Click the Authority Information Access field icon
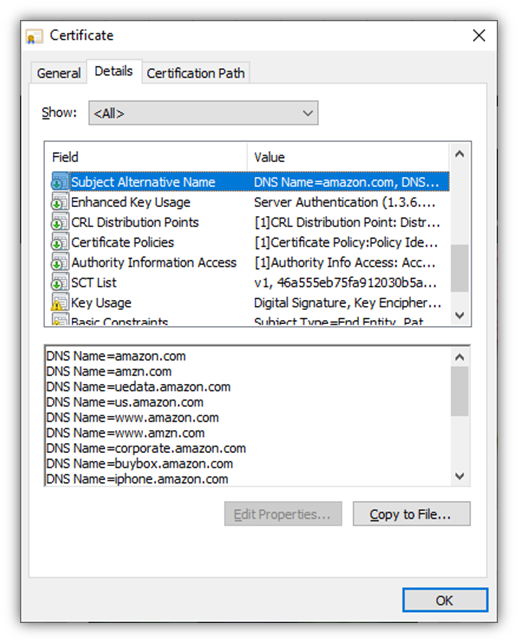Viewport: 518px width, 643px height. (x=59, y=262)
